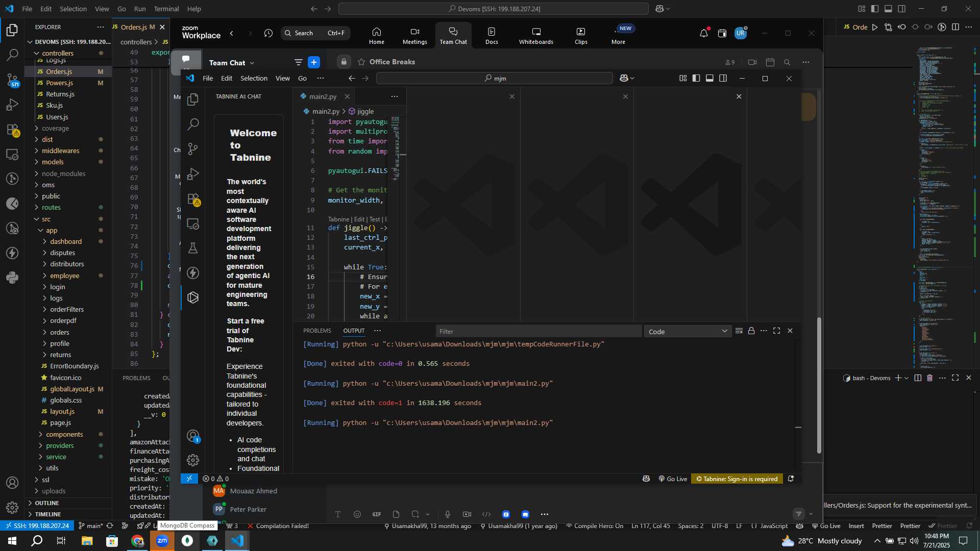
Task: Open Search view in mjm window activity bar
Action: click(x=193, y=124)
